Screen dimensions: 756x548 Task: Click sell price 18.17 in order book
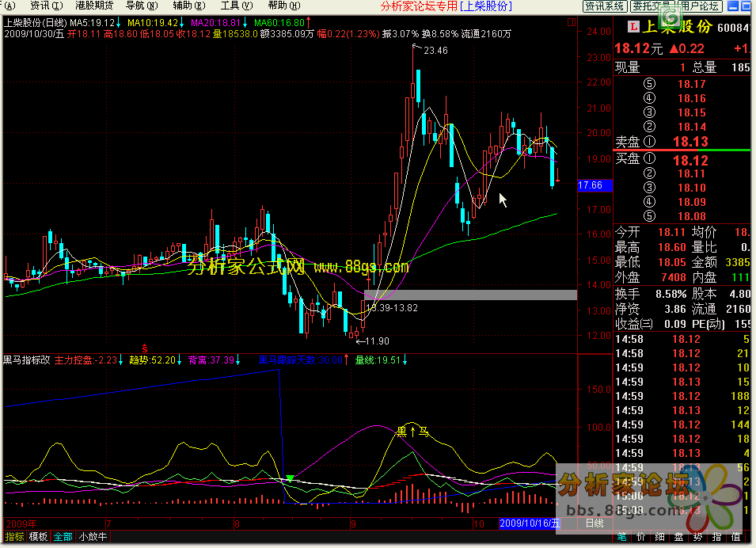[x=691, y=84]
